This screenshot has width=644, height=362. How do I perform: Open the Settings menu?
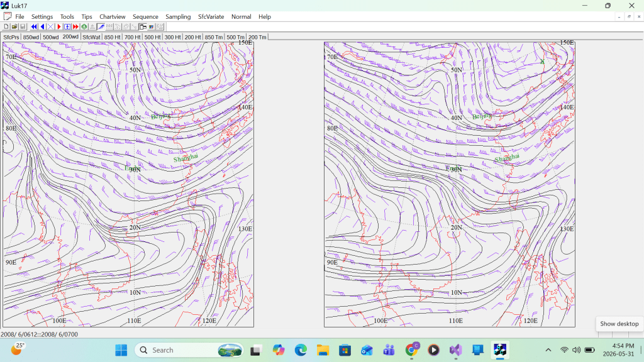[42, 17]
